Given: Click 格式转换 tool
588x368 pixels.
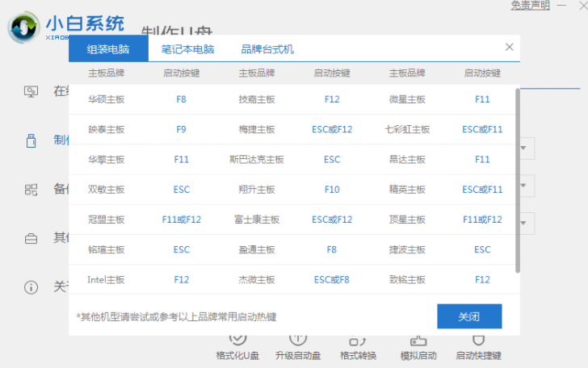Looking at the screenshot, I should [x=359, y=347].
